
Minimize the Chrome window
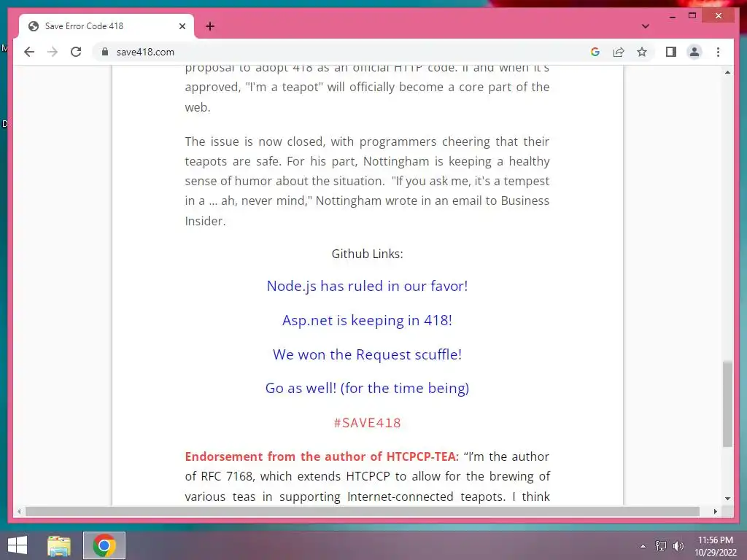click(672, 16)
